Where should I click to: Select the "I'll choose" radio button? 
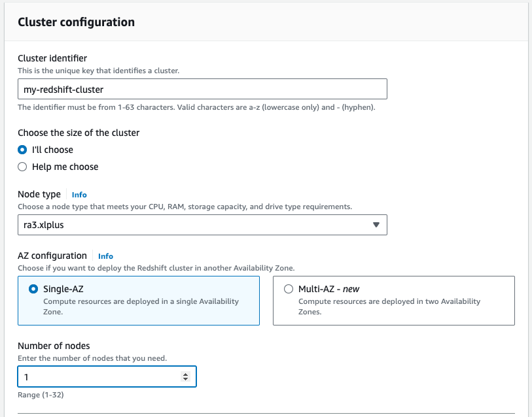pos(22,150)
